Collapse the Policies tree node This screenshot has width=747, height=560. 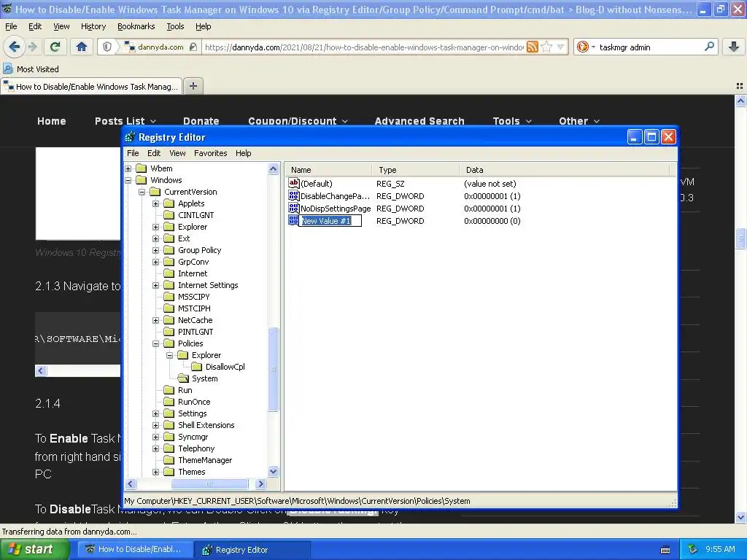tap(156, 343)
